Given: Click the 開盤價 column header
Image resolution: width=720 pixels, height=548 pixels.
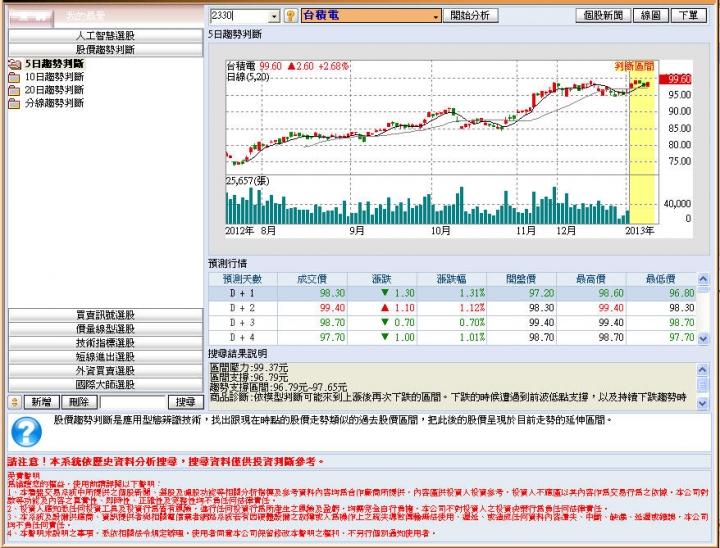Looking at the screenshot, I should coord(521,279).
